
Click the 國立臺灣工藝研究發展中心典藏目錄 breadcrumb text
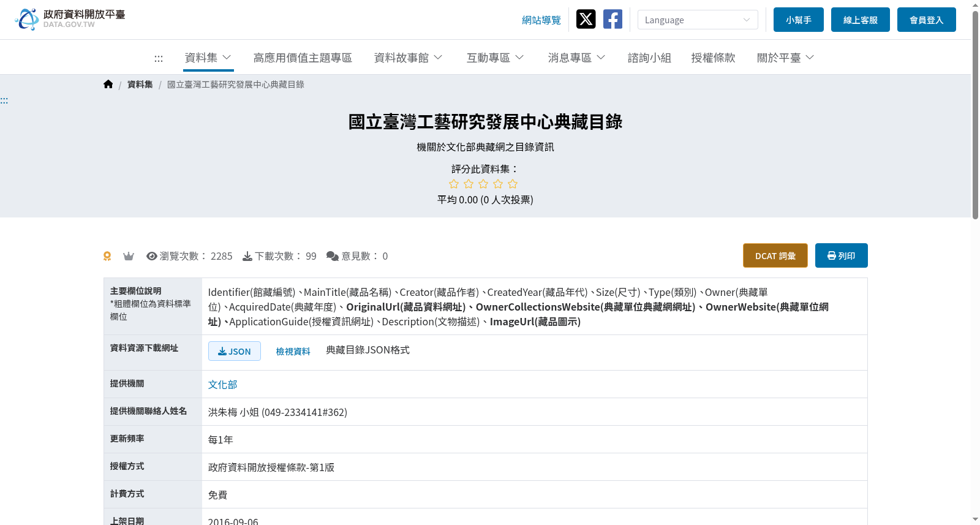(x=236, y=85)
